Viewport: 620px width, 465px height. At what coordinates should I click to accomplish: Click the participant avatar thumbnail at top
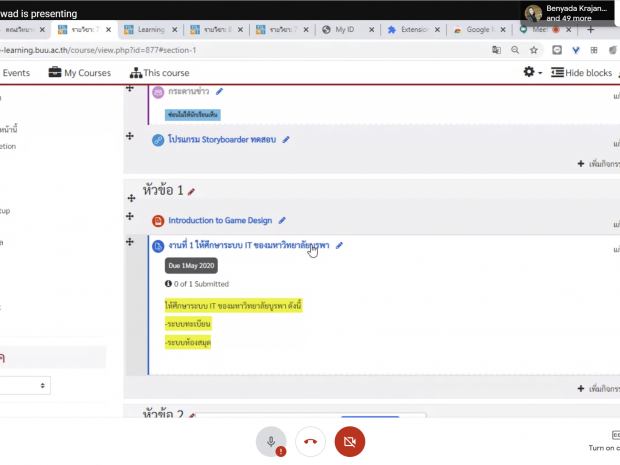pos(535,12)
